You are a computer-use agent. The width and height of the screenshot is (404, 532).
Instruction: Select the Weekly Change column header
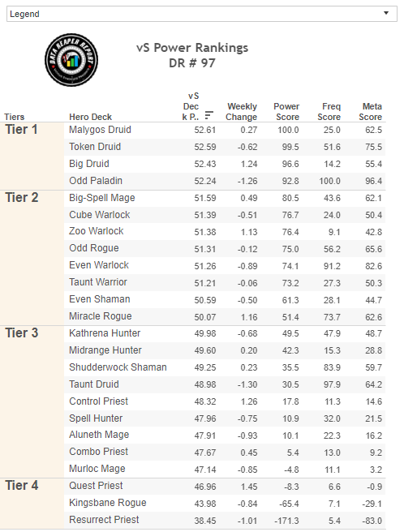242,112
